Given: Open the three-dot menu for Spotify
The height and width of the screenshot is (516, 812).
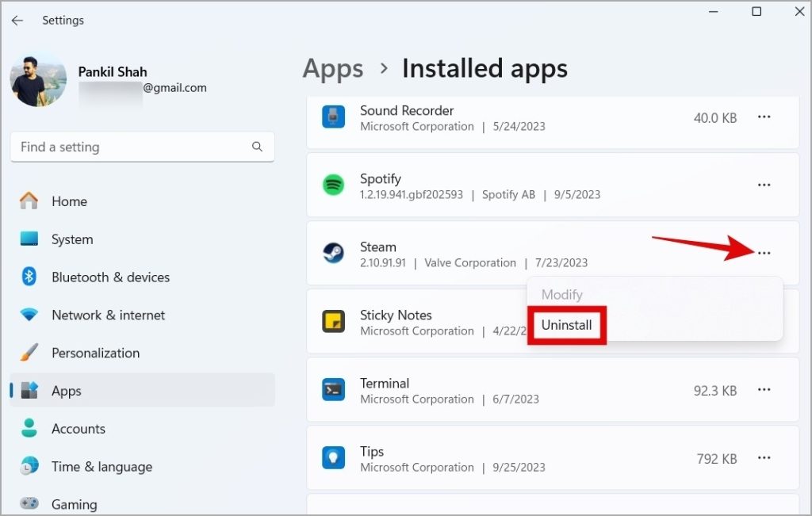Looking at the screenshot, I should pos(764,185).
